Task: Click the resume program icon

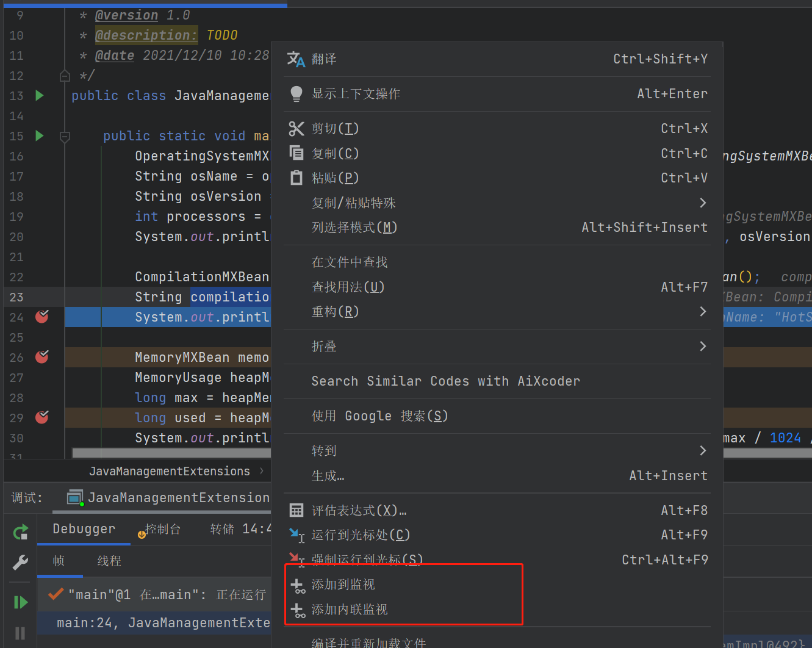Action: point(21,603)
